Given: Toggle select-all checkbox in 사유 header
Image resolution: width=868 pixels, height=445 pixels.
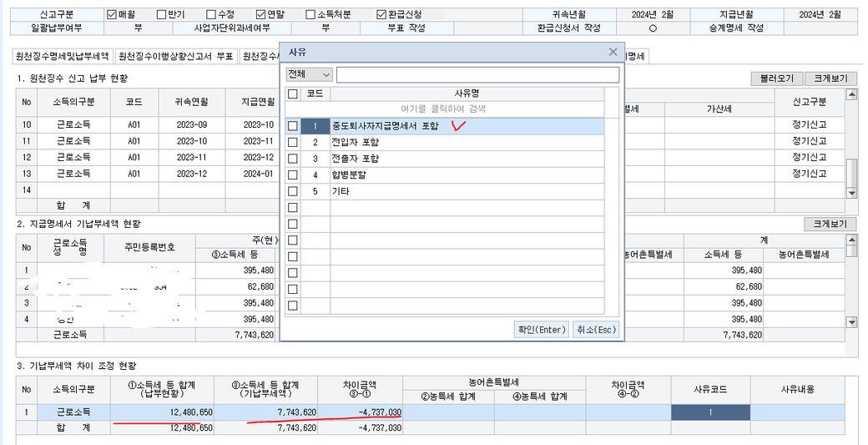Looking at the screenshot, I should pos(292,94).
